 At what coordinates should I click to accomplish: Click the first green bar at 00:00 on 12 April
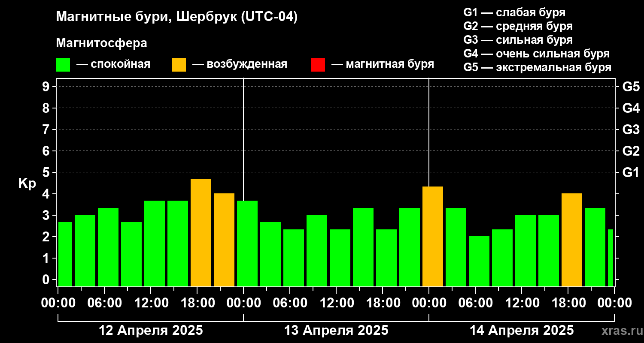tap(65, 254)
